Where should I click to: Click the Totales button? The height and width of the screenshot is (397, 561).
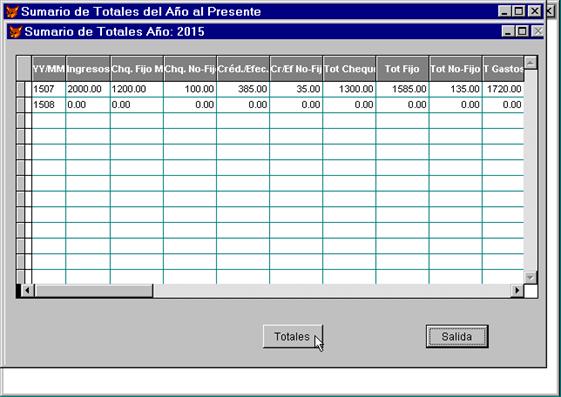point(293,336)
